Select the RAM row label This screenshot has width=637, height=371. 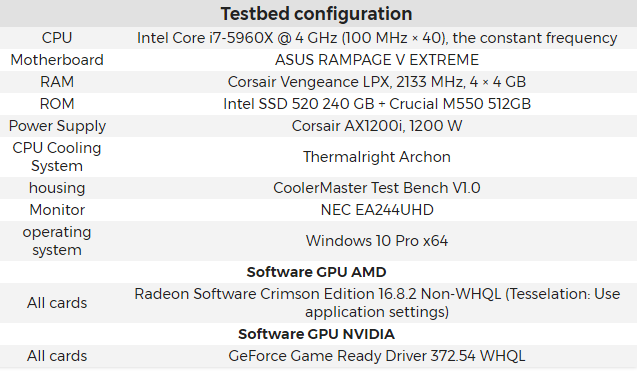pos(57,82)
